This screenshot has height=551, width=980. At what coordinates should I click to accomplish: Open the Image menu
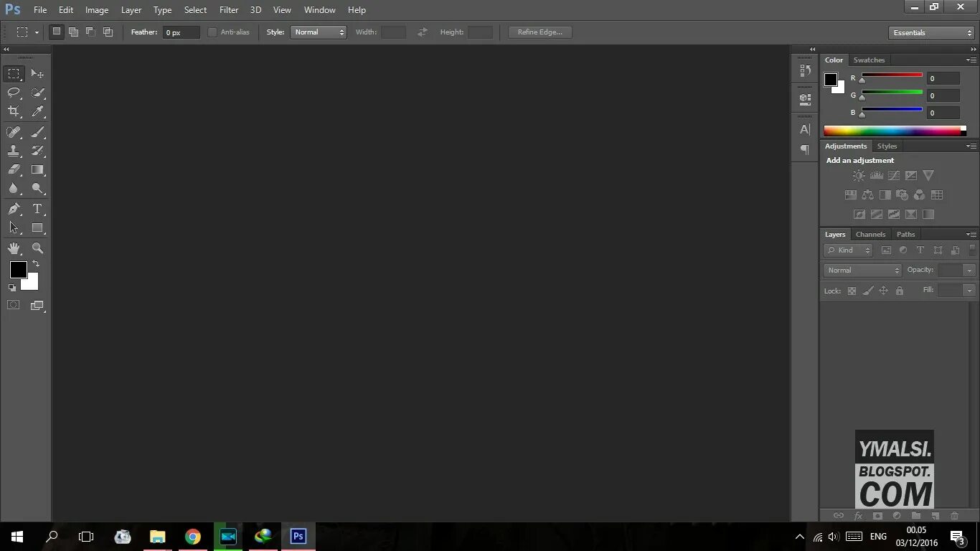pyautogui.click(x=97, y=10)
